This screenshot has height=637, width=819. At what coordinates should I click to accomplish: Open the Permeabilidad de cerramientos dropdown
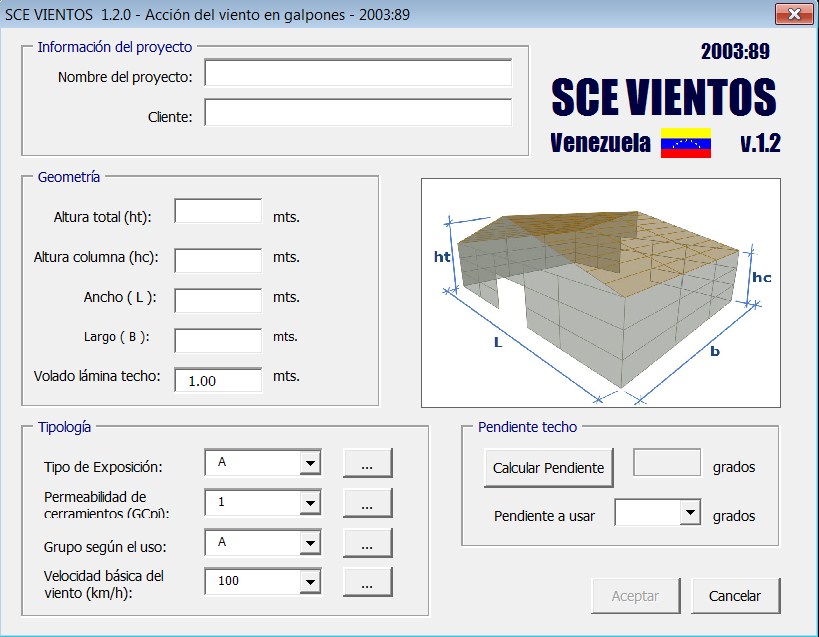pyautogui.click(x=310, y=503)
